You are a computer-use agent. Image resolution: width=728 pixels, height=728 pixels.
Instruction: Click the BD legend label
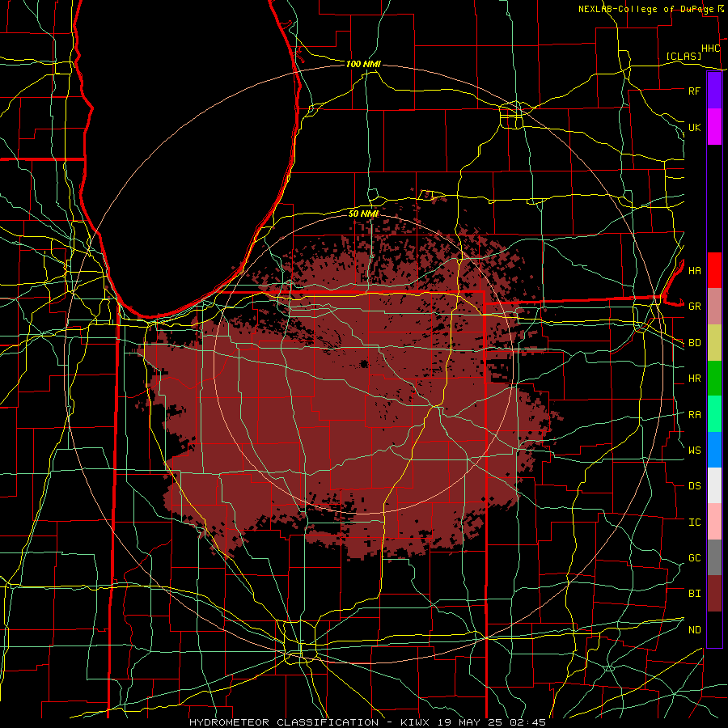(694, 343)
